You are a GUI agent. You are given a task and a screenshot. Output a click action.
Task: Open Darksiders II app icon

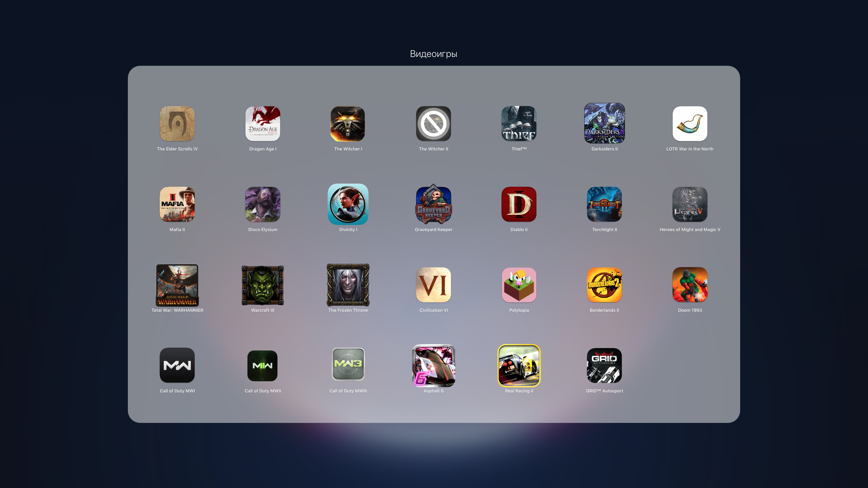604,124
